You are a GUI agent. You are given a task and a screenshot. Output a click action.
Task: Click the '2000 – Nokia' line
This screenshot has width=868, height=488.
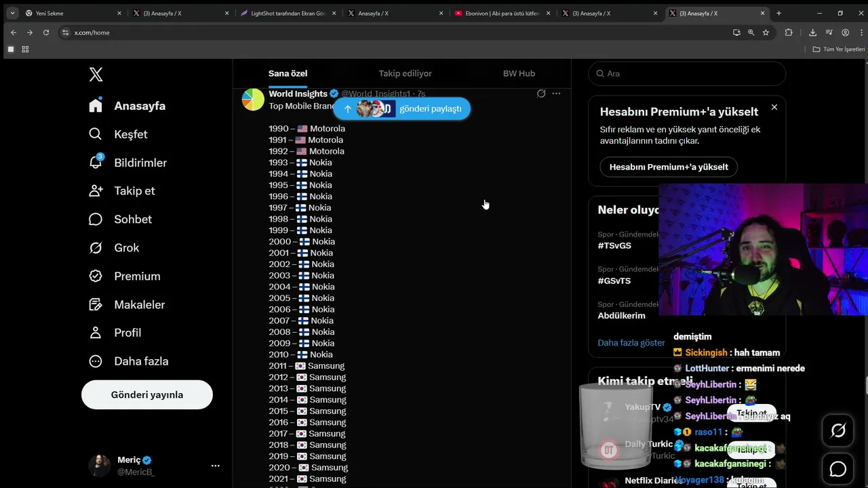[302, 241]
